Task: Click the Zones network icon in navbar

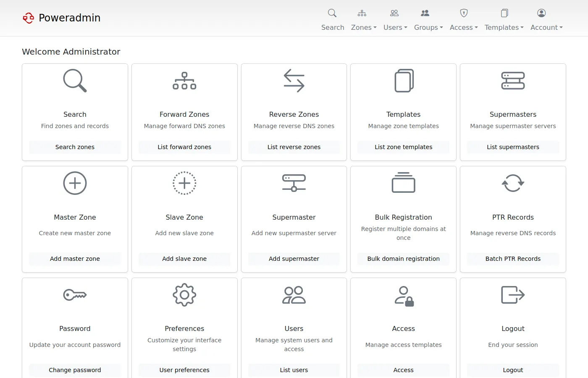Action: tap(362, 13)
